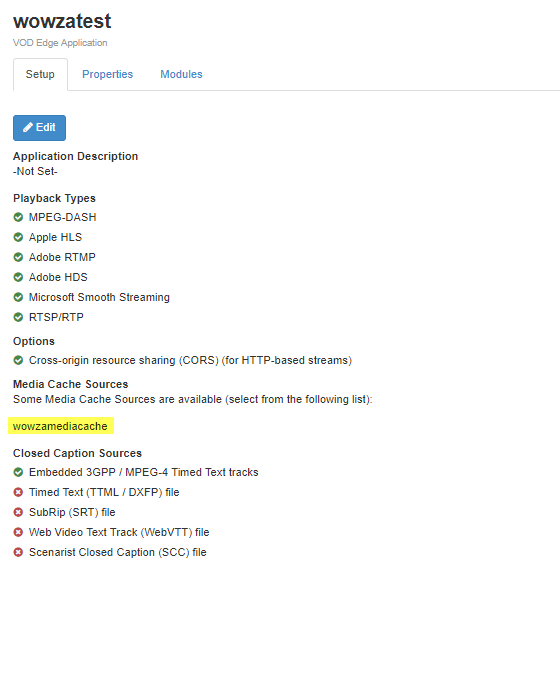
Task: Switch to the Modules tab
Action: click(181, 74)
